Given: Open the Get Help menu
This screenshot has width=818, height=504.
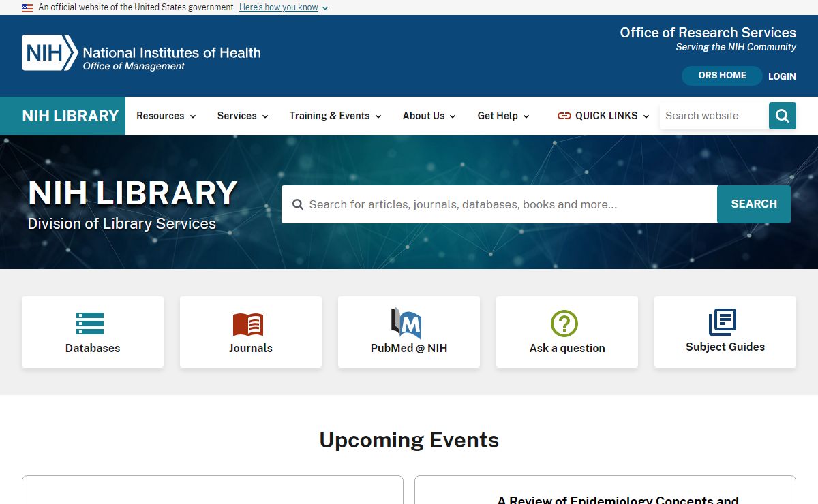Looking at the screenshot, I should pos(504,116).
